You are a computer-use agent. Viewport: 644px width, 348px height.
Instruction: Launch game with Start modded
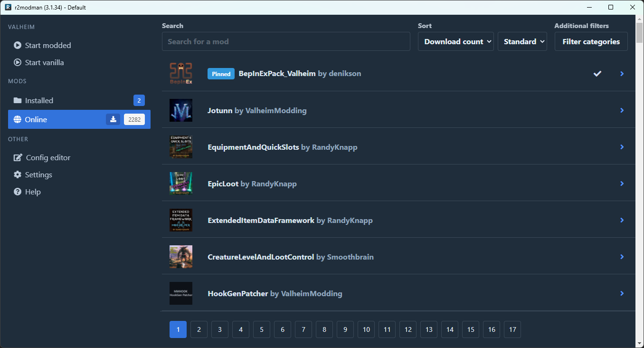[x=79, y=46]
